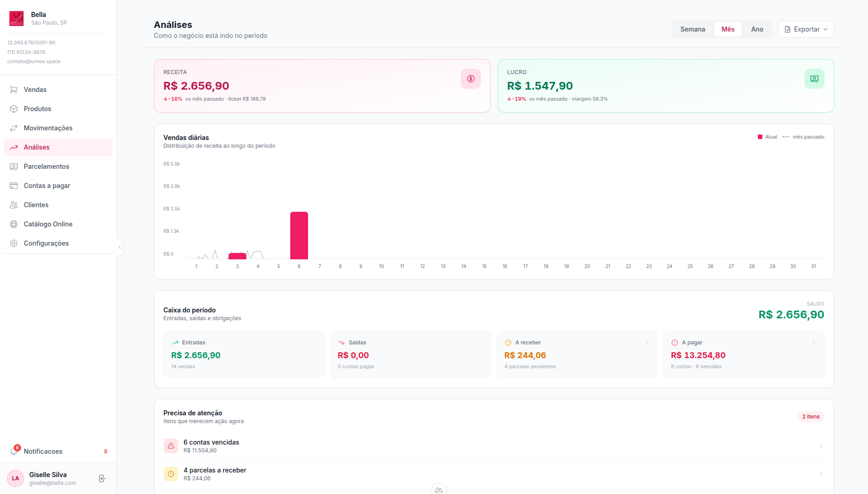Click the clock icon for parcelas a receber
Screen dimensions: 868x494
point(171,474)
